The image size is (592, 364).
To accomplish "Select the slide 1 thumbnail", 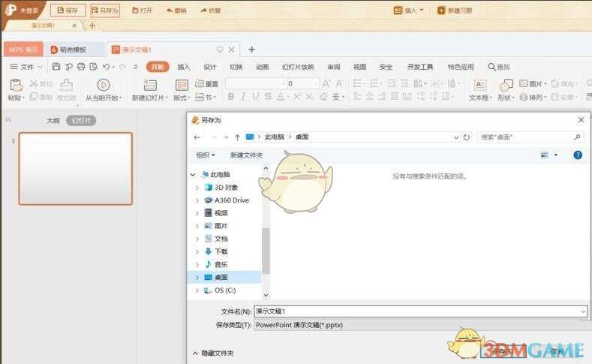I will pos(76,168).
